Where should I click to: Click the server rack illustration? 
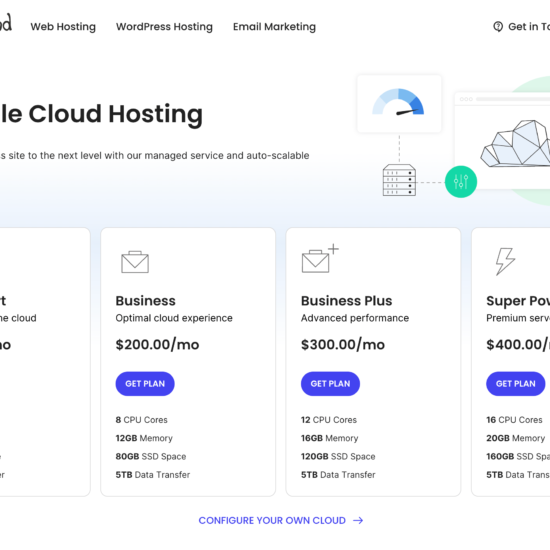399,180
